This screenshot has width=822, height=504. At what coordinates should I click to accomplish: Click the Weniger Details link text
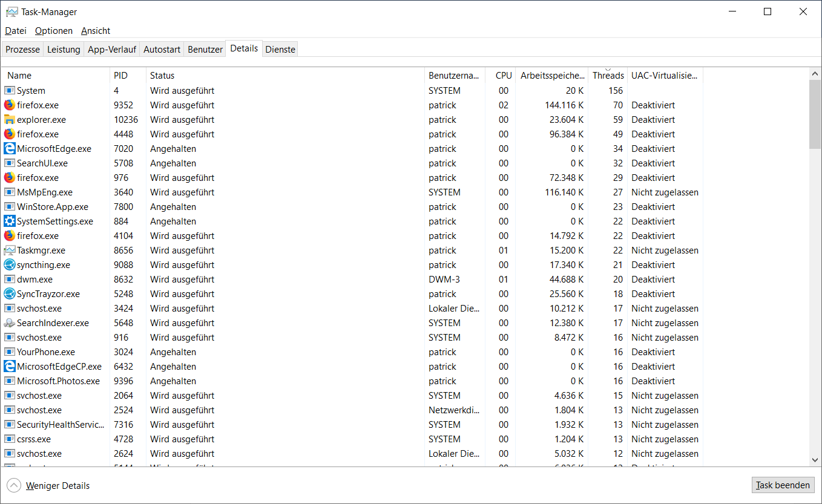[58, 486]
